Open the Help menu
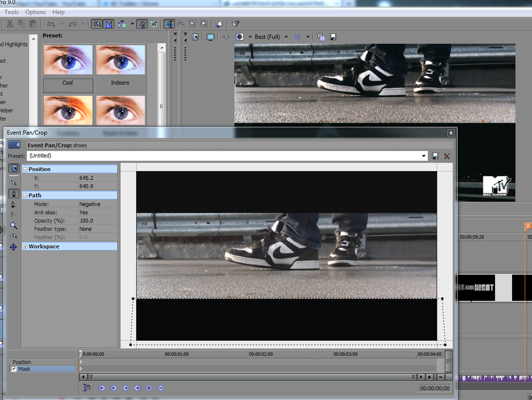This screenshot has width=532, height=400. click(x=58, y=12)
